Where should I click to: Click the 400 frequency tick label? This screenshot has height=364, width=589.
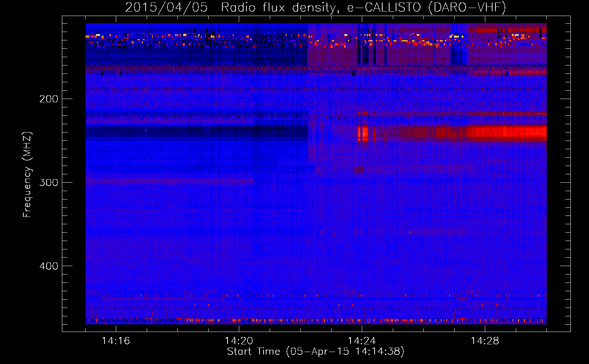49,266
